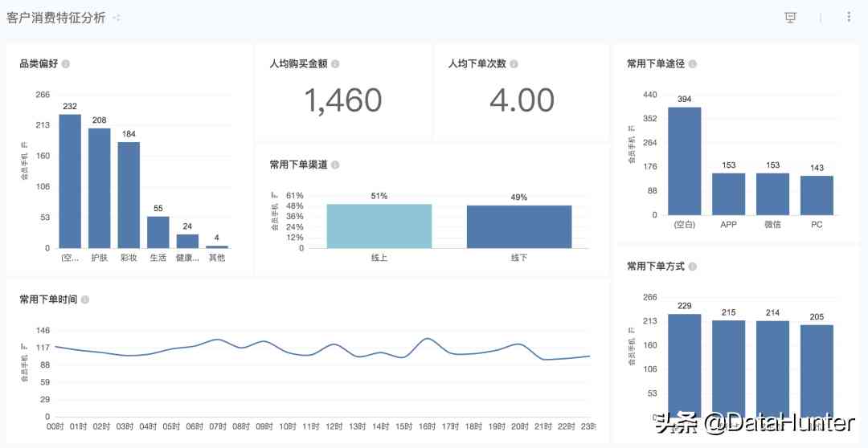Select the 彩妆 bar with value 184
This screenshot has height=448, width=868.
(x=129, y=195)
